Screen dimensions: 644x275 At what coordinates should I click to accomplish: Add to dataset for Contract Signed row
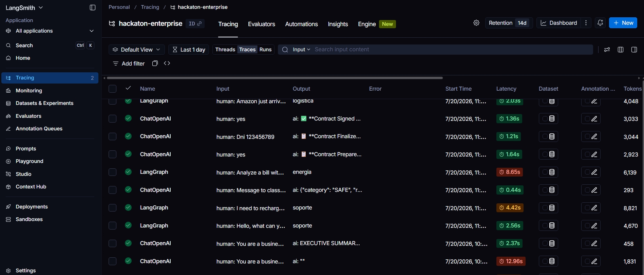(548, 118)
